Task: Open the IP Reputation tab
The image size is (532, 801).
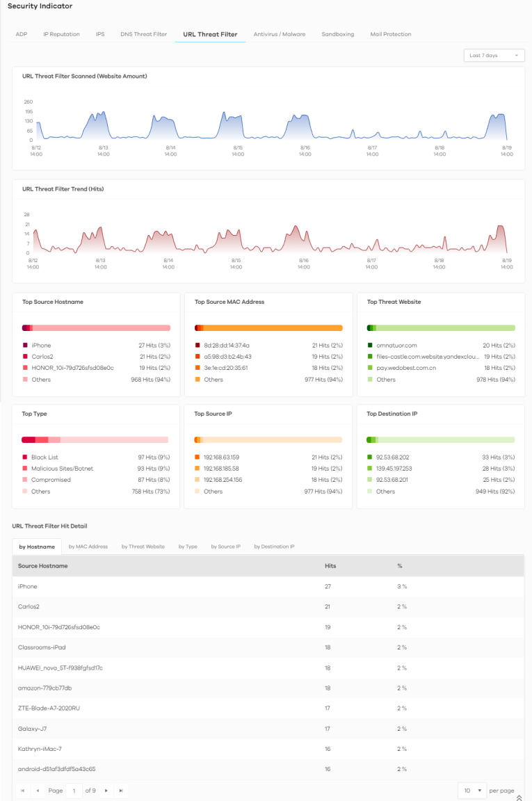Action: [x=61, y=34]
